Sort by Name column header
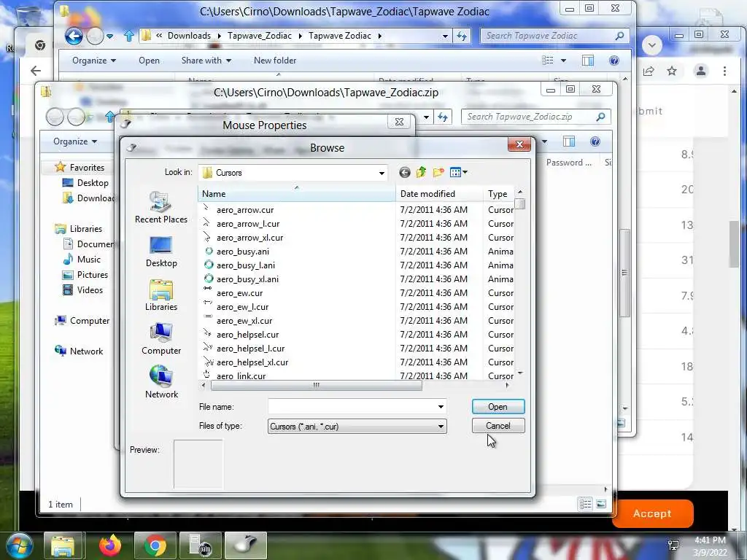Image resolution: width=747 pixels, height=560 pixels. tap(296, 194)
